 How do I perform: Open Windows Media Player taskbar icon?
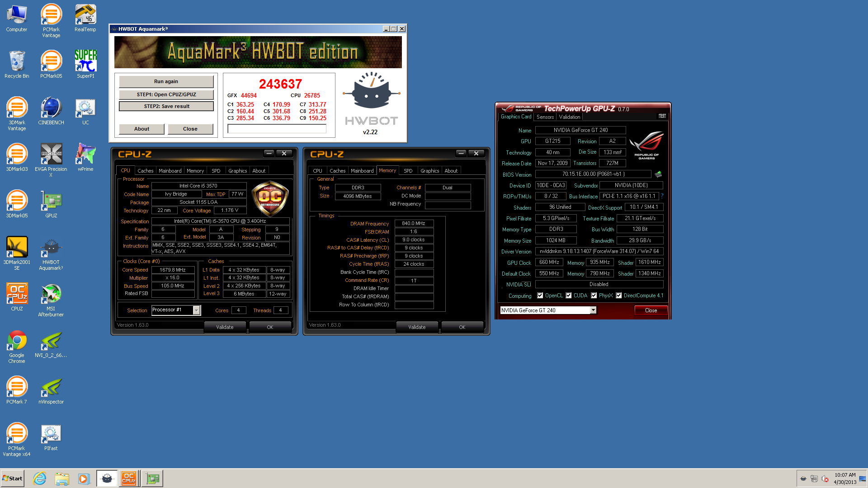(x=84, y=479)
